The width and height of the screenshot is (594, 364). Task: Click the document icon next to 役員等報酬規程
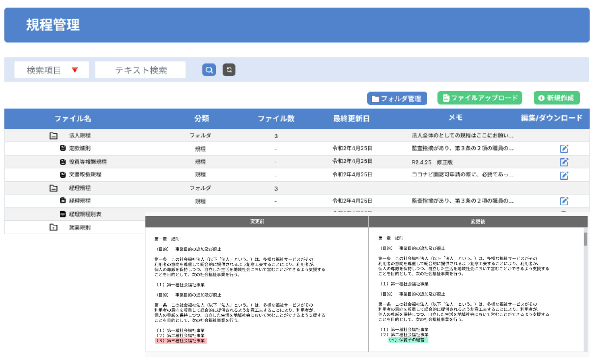coord(62,161)
